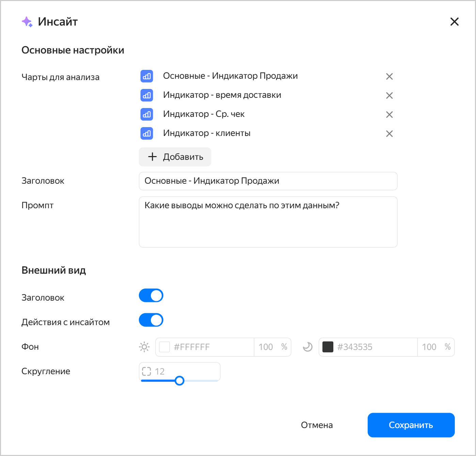The image size is (476, 456).
Task: Click the Скругление slider handle
Action: (179, 381)
